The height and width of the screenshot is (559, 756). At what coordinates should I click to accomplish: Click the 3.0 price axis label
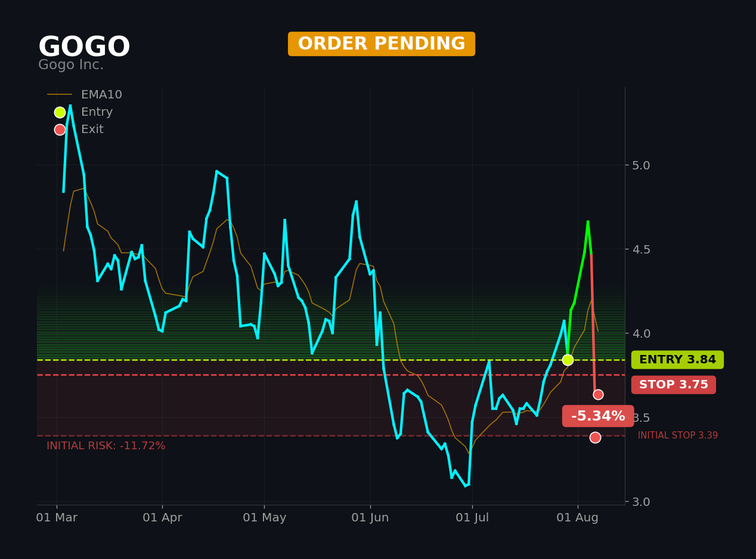coord(641,502)
